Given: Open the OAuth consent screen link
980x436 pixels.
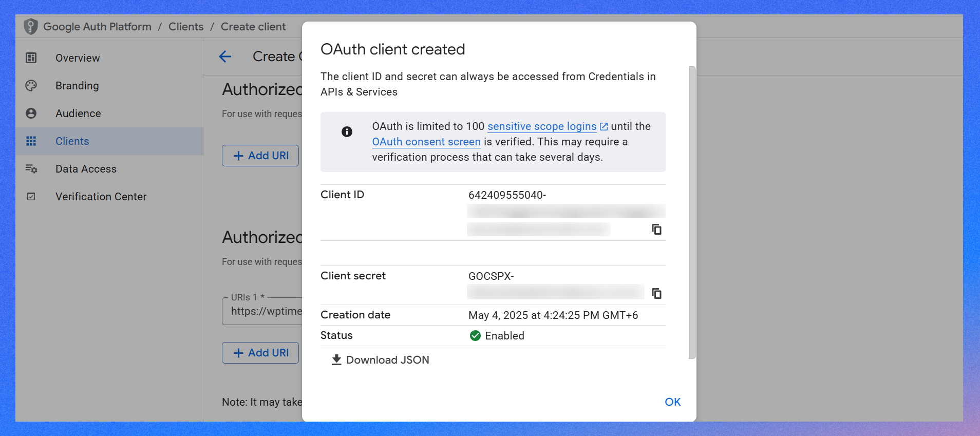Looking at the screenshot, I should (426, 142).
